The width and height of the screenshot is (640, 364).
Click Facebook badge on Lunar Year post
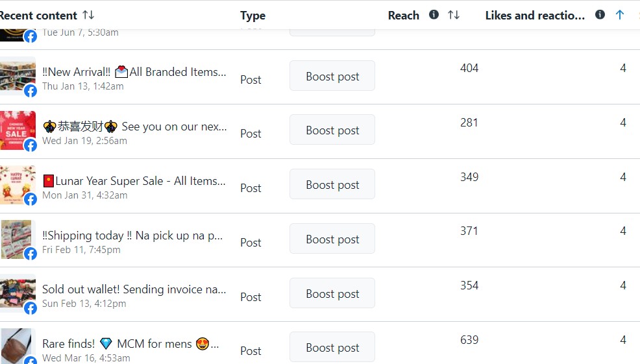click(31, 199)
